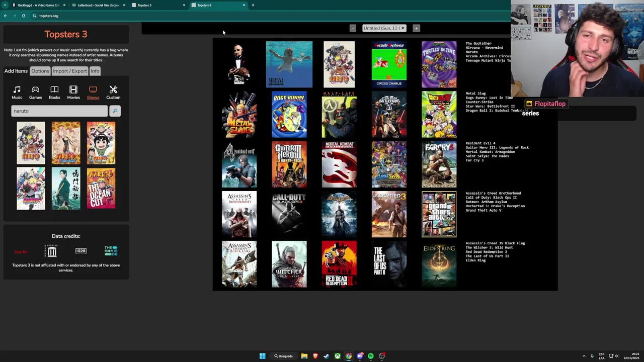Open Spotify from the taskbar
644x362 pixels.
click(x=371, y=356)
